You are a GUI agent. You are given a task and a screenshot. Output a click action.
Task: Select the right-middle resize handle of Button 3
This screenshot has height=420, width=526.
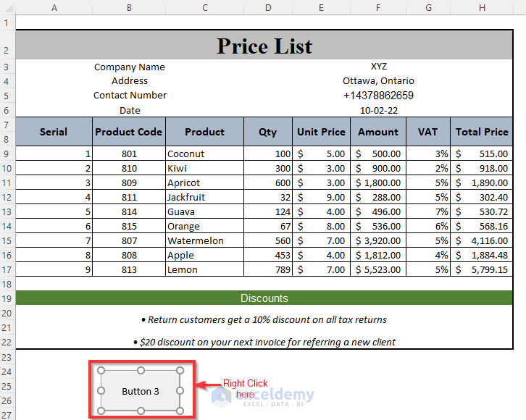coord(180,391)
